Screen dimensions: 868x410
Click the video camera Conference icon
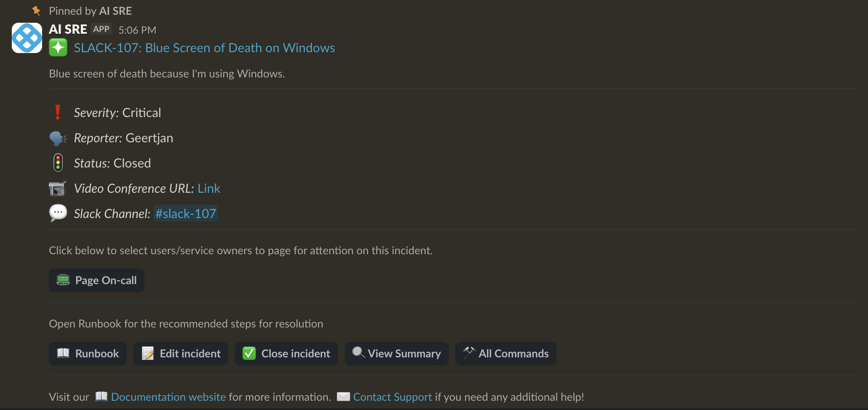(58, 188)
